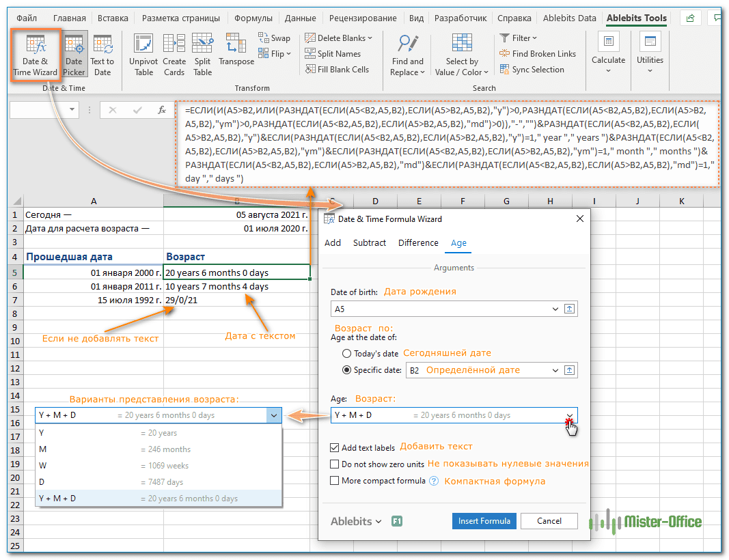Click the Date of birth input field

(444, 309)
